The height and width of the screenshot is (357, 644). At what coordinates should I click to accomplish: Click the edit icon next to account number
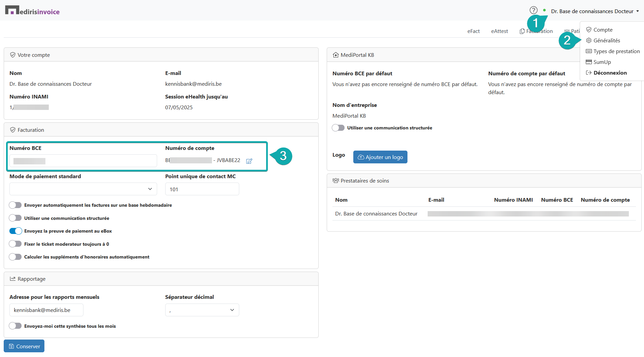point(249,161)
